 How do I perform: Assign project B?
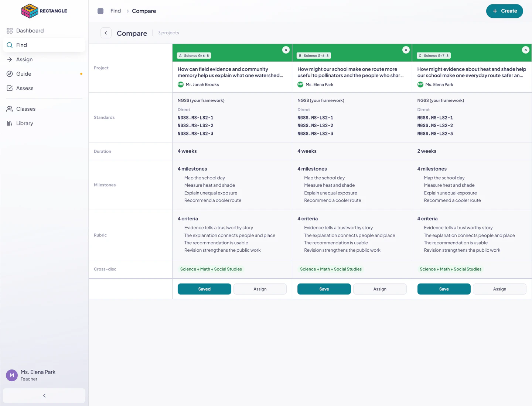(x=380, y=289)
